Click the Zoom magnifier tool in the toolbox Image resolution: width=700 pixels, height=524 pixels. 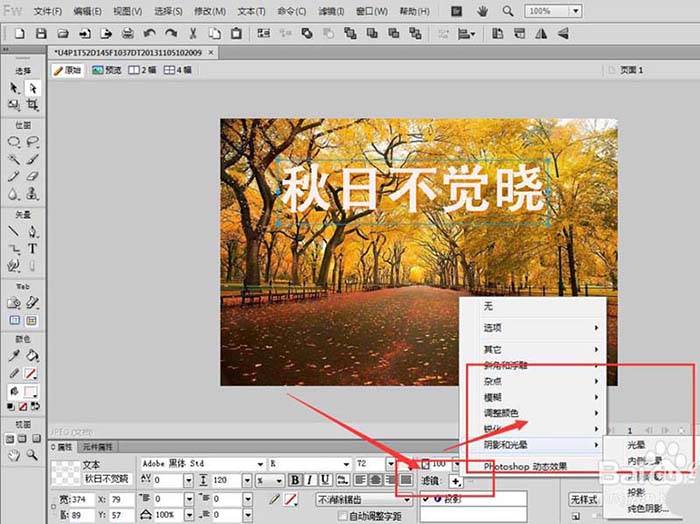pyautogui.click(x=32, y=455)
